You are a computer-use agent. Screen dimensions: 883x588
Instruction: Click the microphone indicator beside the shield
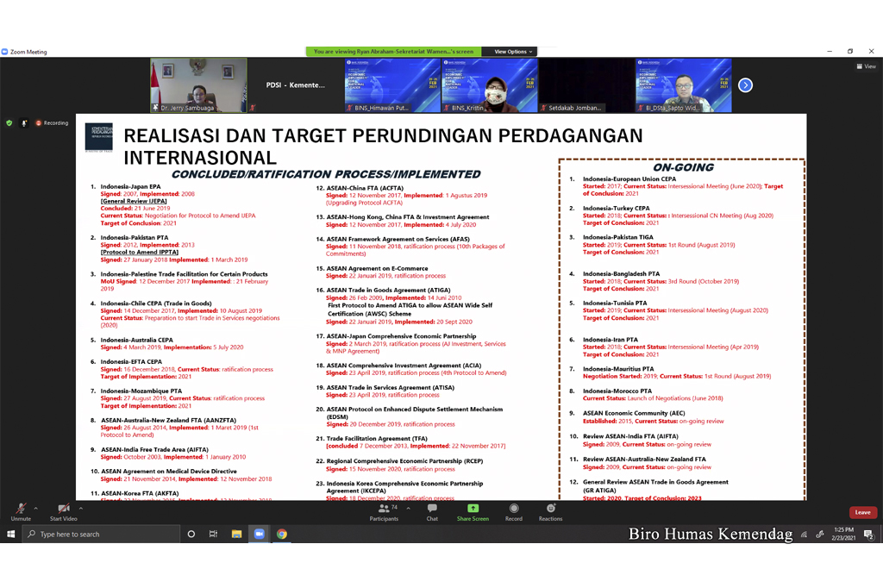tap(23, 122)
